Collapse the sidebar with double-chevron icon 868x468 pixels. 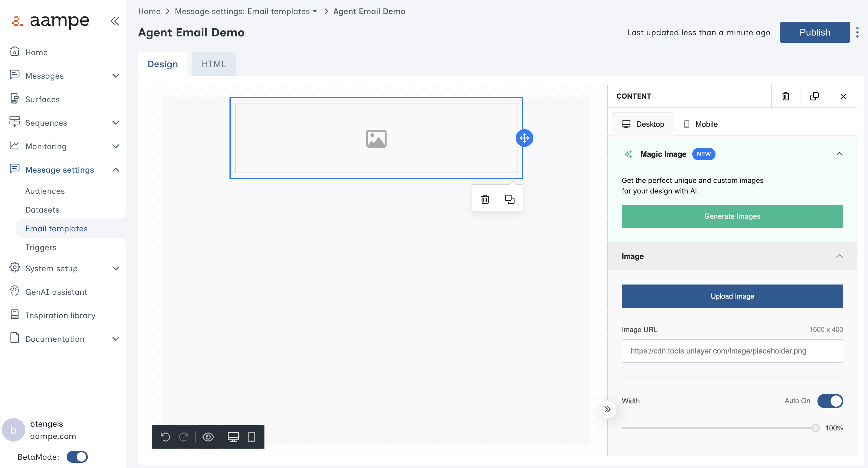coord(115,21)
